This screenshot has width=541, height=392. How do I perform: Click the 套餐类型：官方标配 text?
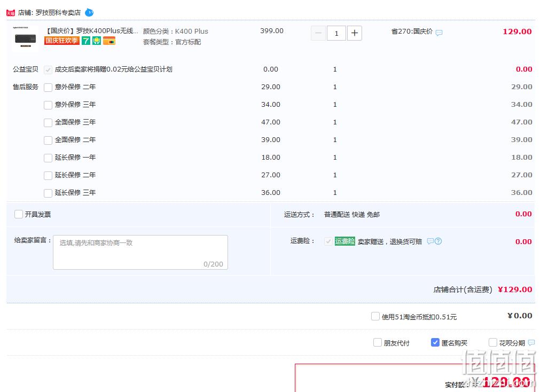click(172, 42)
